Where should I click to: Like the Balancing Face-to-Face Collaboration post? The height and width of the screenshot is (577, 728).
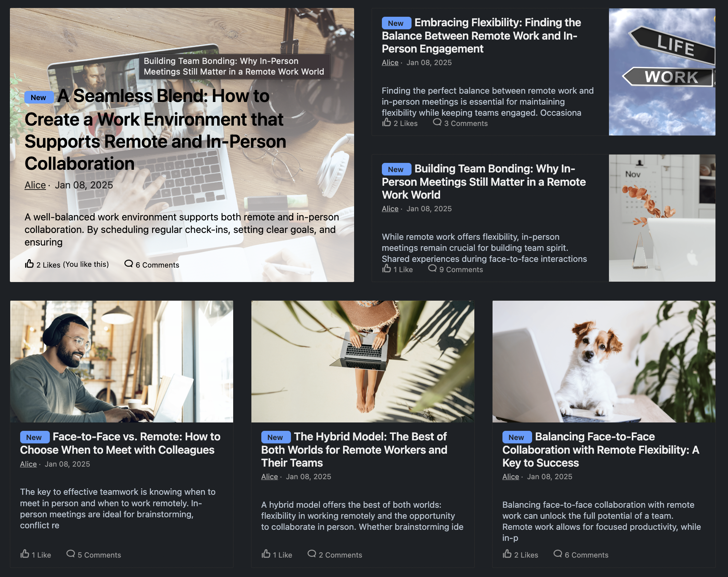coord(507,554)
